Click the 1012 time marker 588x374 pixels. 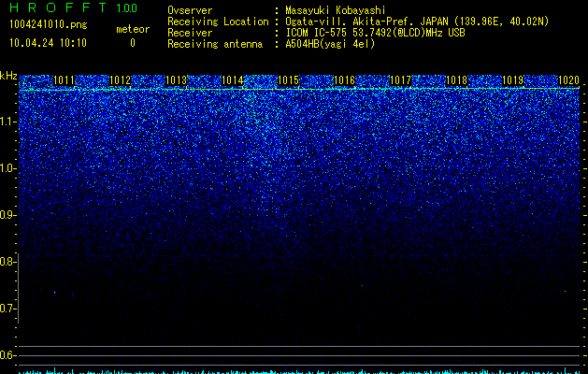pos(120,80)
